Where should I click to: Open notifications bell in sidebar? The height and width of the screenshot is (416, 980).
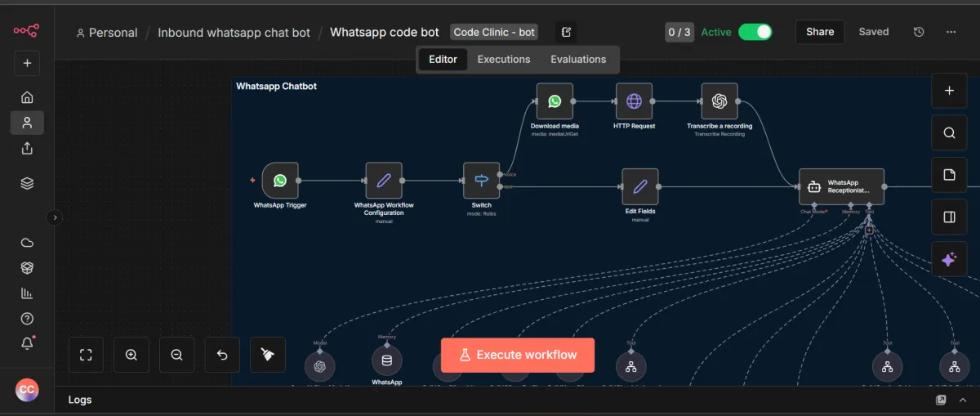27,343
